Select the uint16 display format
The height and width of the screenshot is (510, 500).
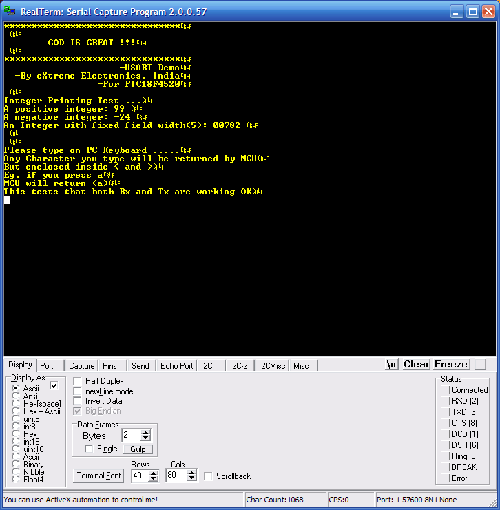(x=16, y=449)
